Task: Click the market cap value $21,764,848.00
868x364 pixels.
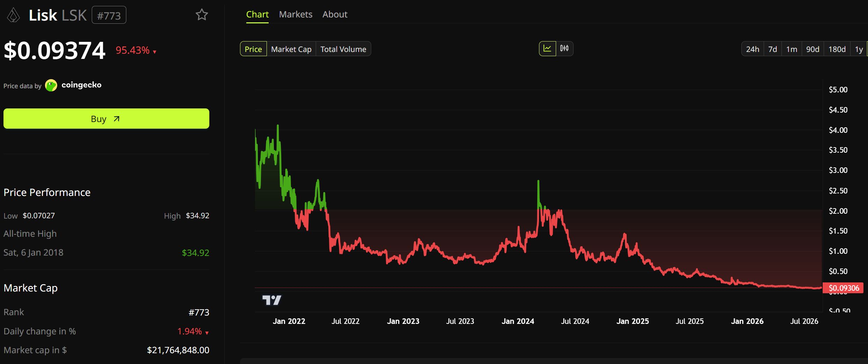Action: pyautogui.click(x=178, y=350)
